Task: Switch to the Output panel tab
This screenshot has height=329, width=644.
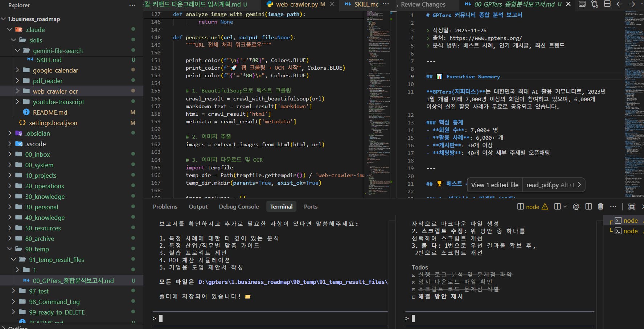Action: [198, 207]
